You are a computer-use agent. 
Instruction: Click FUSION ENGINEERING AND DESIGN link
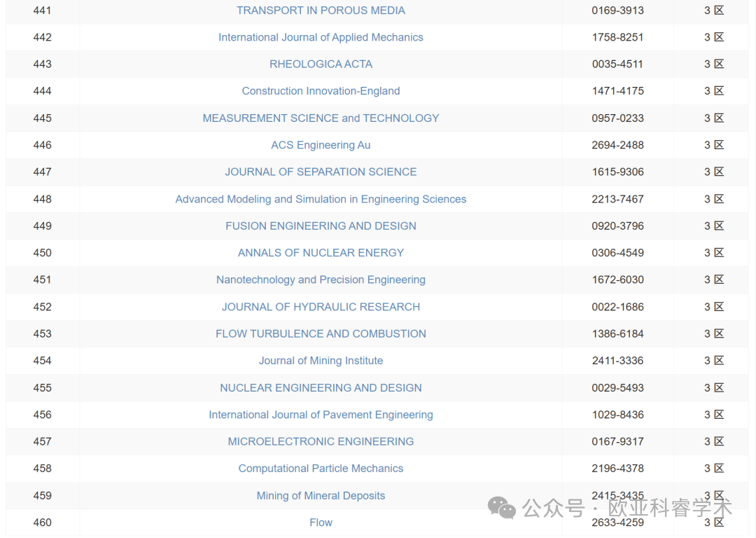point(321,226)
